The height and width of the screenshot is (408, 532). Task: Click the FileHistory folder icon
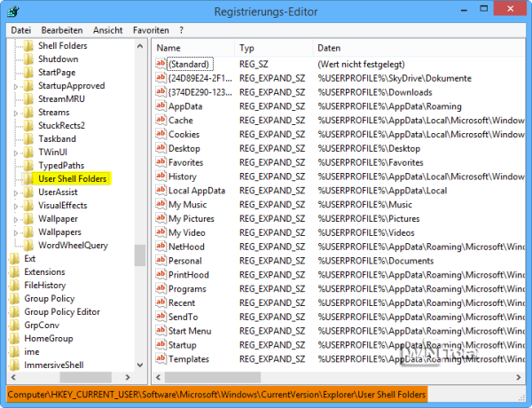(14, 285)
